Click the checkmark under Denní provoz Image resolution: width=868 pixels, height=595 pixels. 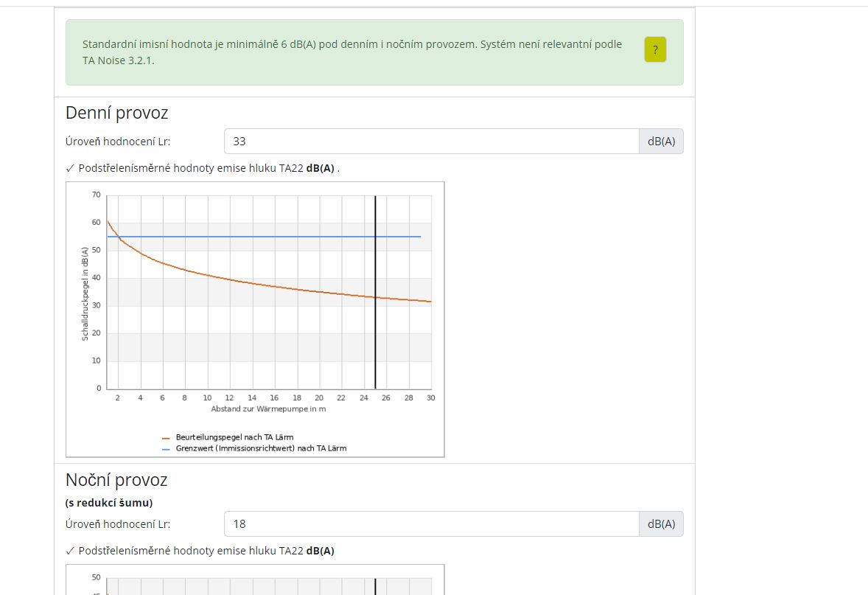(70, 168)
